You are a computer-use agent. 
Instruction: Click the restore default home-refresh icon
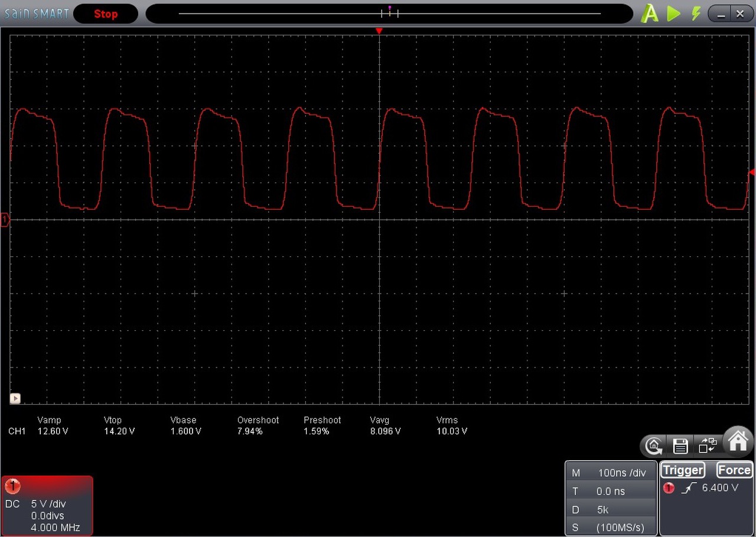pos(654,445)
